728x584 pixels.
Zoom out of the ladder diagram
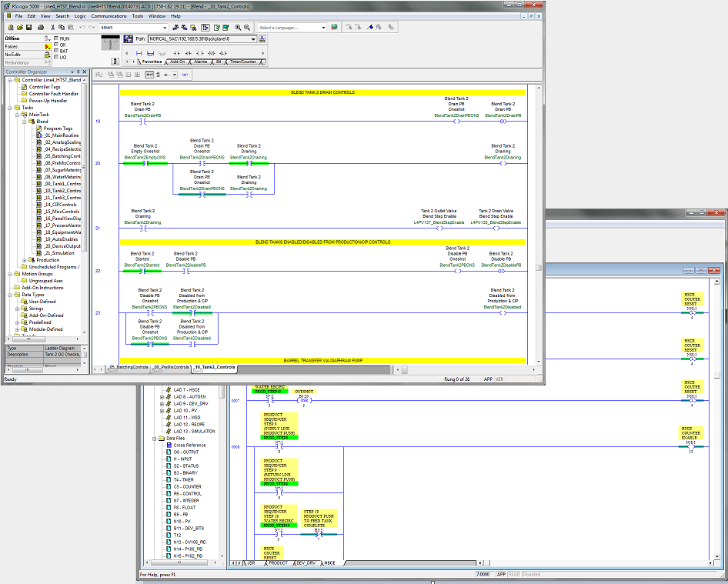point(247,28)
